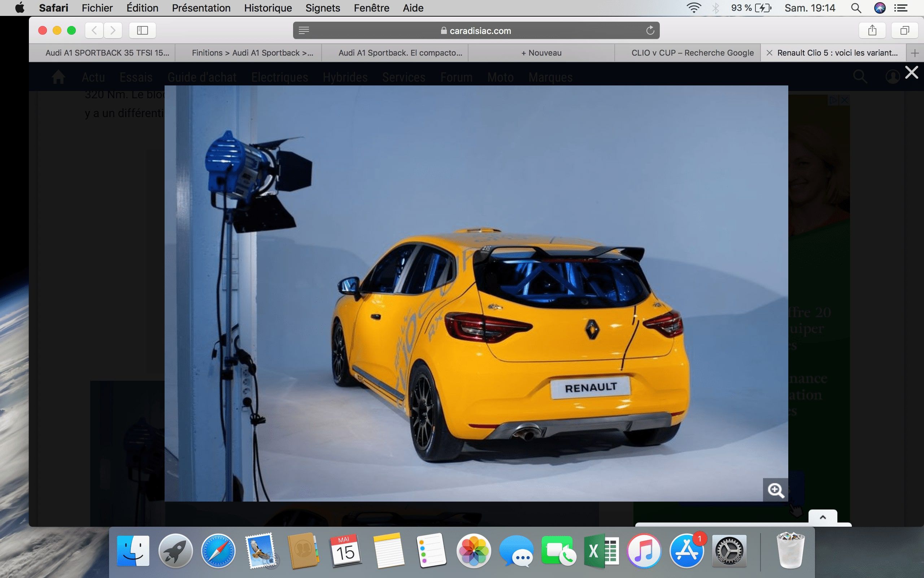
Task: Open Contacts from the Dock
Action: click(x=303, y=551)
